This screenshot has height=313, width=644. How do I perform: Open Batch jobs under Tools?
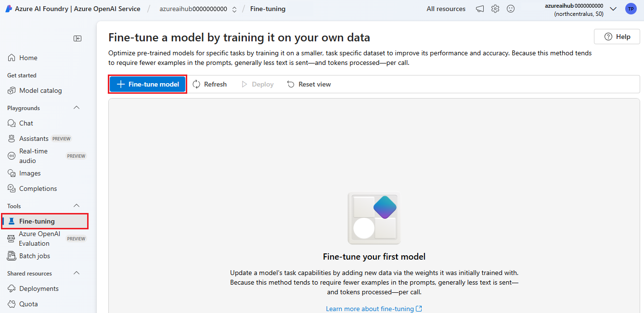click(34, 256)
